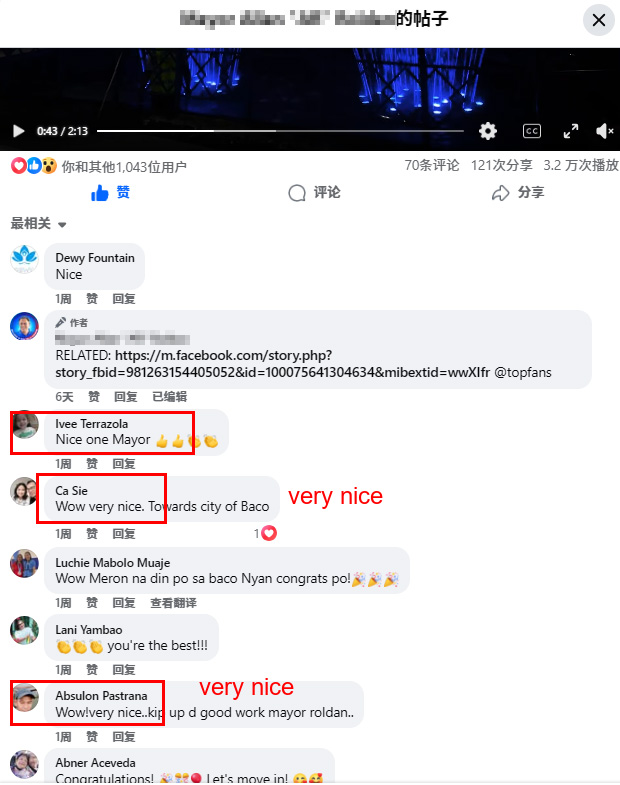The height and width of the screenshot is (785, 620).
Task: Click heart reaction on Ca Sie's comment
Action: (268, 533)
